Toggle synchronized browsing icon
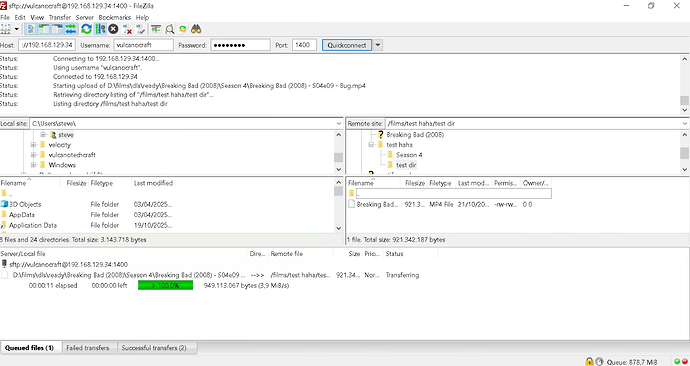This screenshot has height=366, width=690. (x=183, y=29)
